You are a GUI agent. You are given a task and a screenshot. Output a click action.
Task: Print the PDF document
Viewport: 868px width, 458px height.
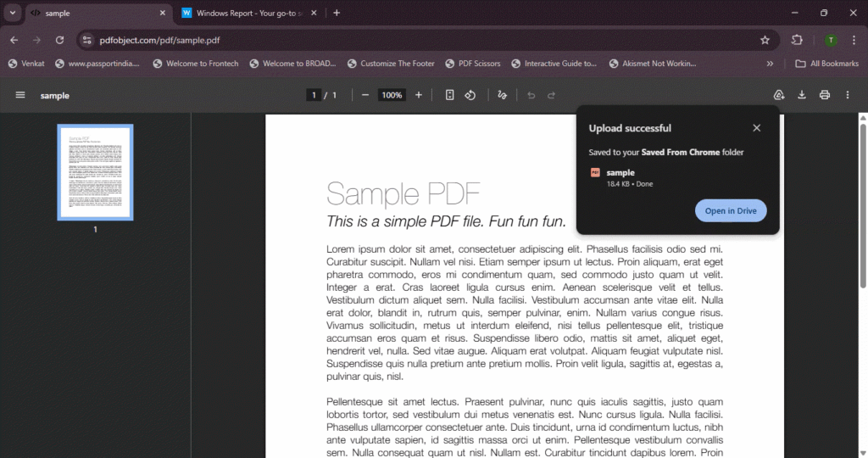pos(824,95)
